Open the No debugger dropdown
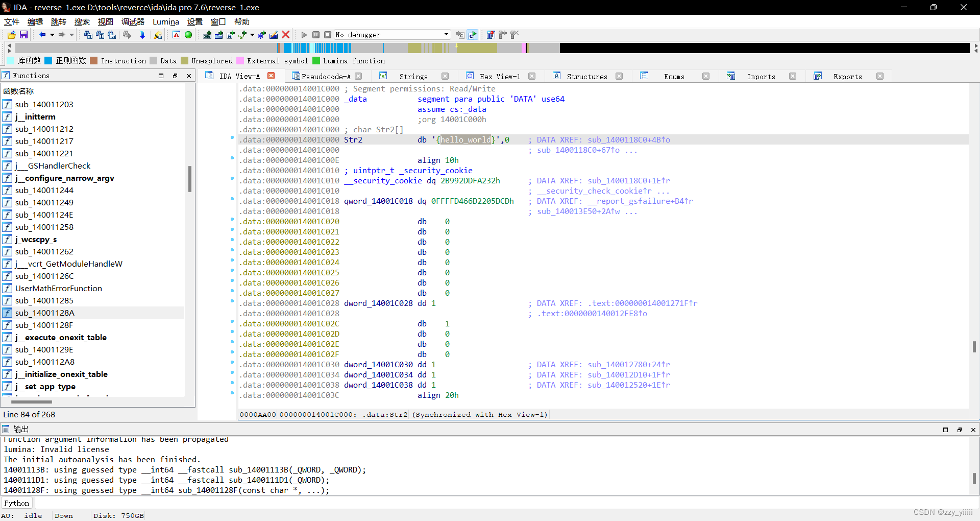The image size is (980, 521). (392, 35)
